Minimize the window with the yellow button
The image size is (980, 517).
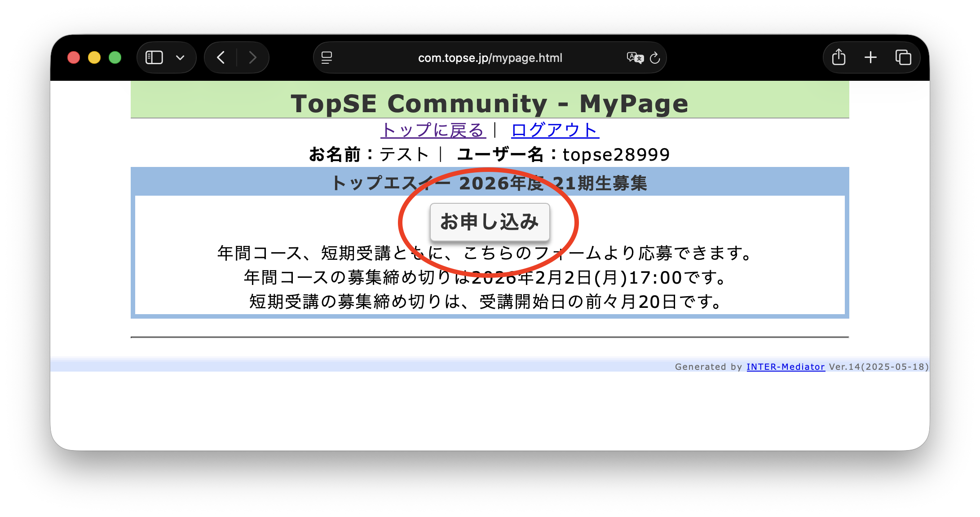click(x=94, y=57)
